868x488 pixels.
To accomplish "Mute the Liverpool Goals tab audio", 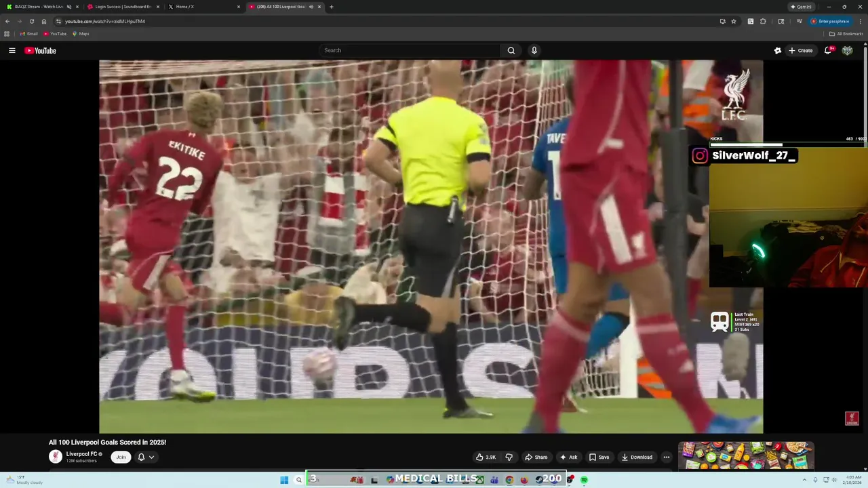I will click(311, 7).
